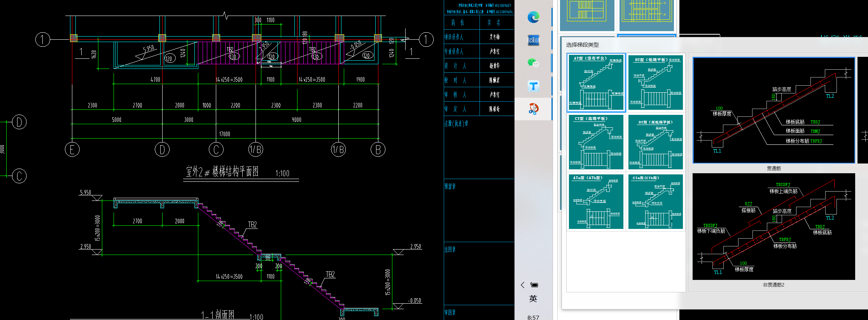The width and height of the screenshot is (868, 320).
Task: Click the 审图章 label
Action: [450, 312]
